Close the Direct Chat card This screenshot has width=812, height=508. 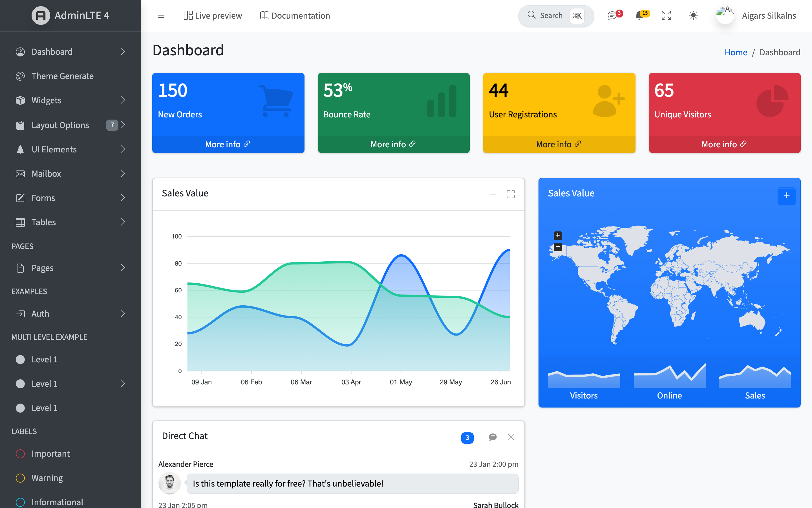tap(511, 437)
